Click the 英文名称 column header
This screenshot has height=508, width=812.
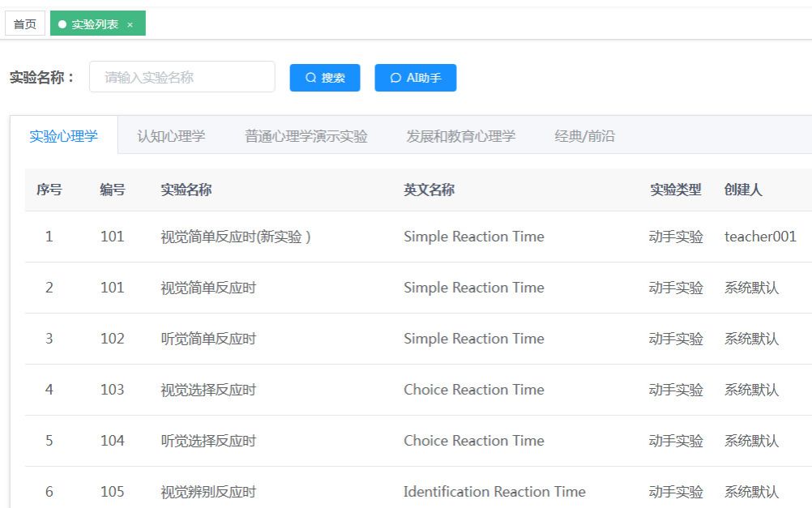[x=429, y=190]
